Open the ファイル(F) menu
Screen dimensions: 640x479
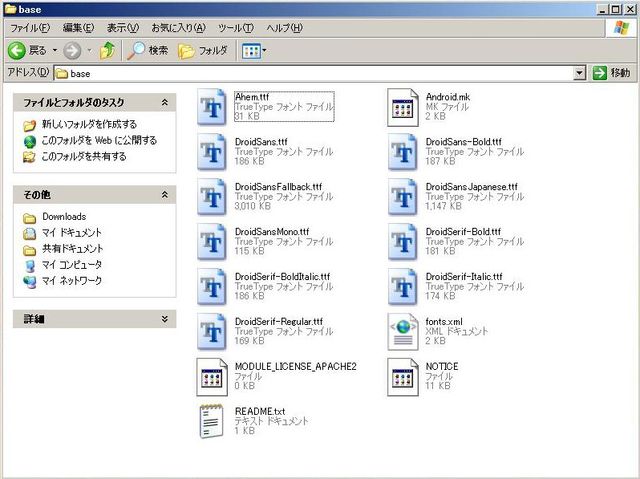point(30,28)
